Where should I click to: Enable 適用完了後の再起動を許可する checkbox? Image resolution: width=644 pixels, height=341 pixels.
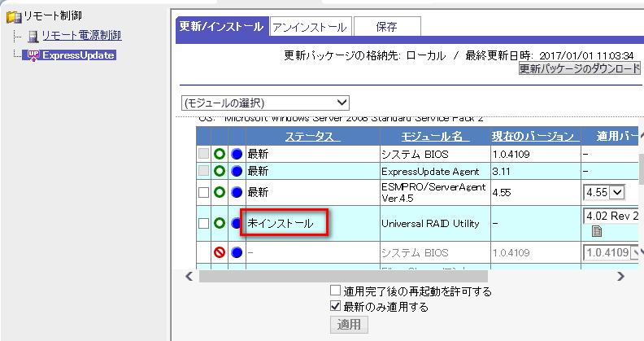pyautogui.click(x=335, y=291)
